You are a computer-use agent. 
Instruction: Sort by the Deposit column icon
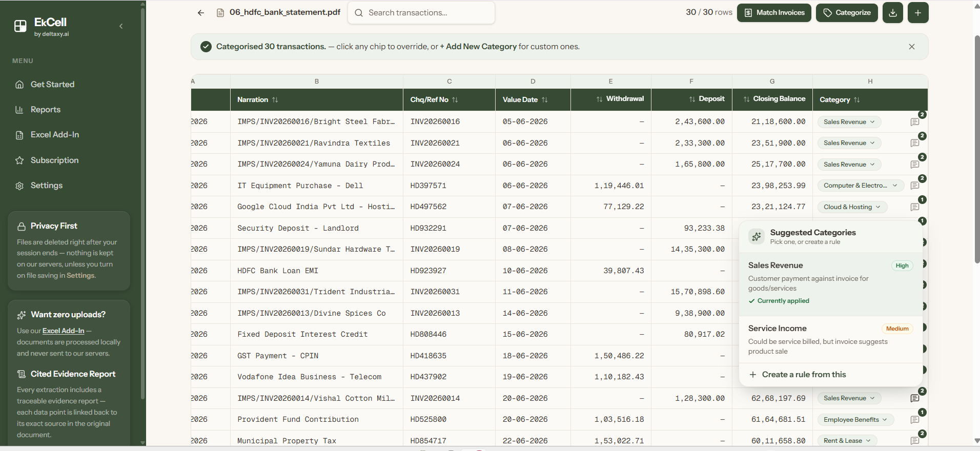pos(692,99)
